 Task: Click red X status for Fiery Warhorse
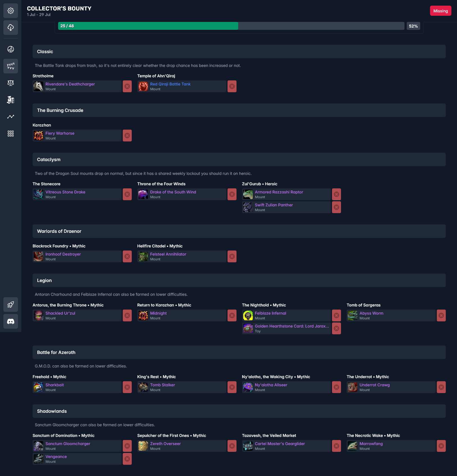pos(127,136)
